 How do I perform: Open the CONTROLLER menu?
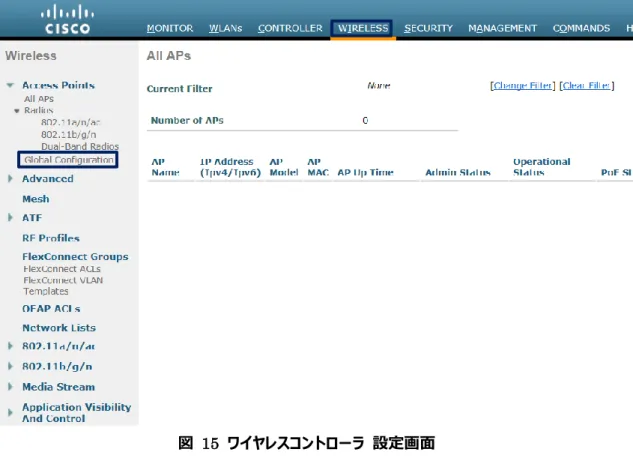click(x=290, y=28)
